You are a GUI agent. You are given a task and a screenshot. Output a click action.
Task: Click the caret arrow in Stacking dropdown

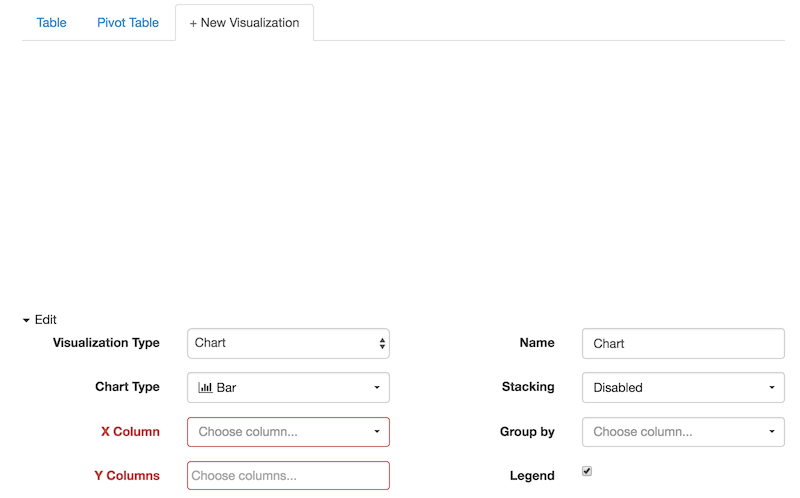coord(771,388)
